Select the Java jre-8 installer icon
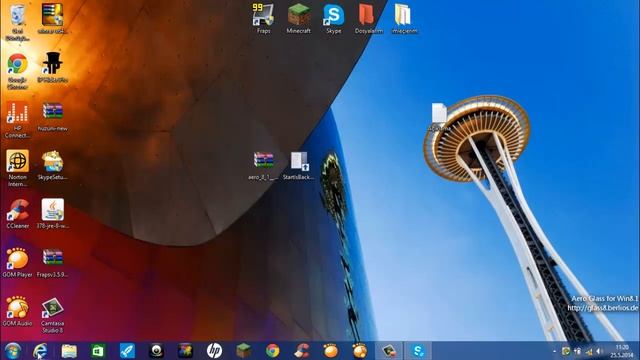The height and width of the screenshot is (360, 640). click(52, 213)
